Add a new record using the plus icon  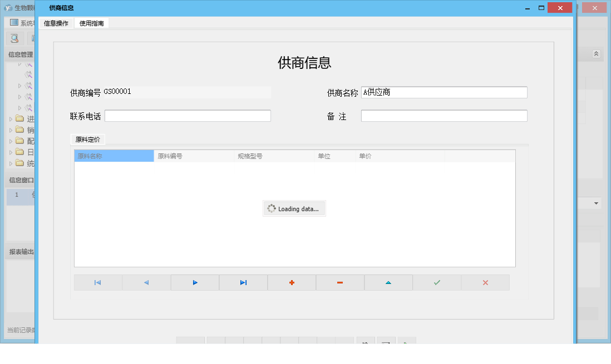coord(291,282)
